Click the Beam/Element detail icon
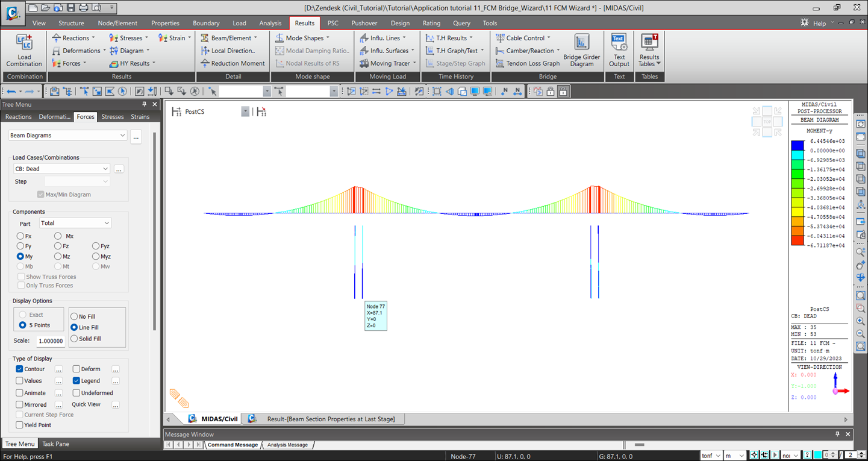 205,38
